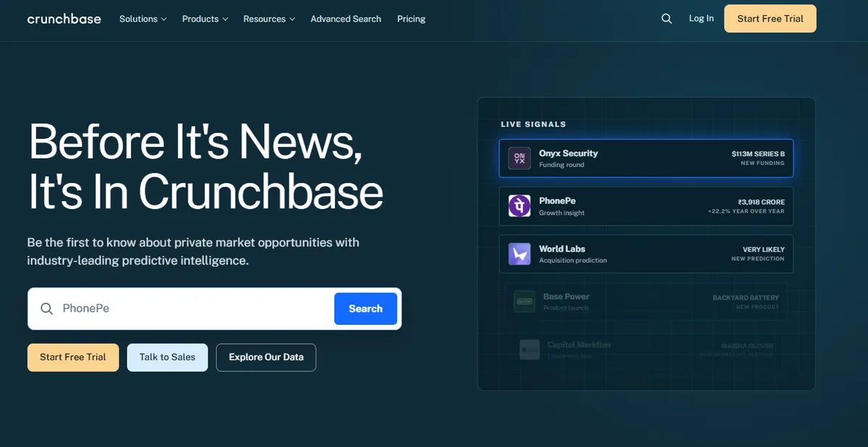Click the Capitol Meridian logo icon
The height and width of the screenshot is (447, 868).
(529, 349)
